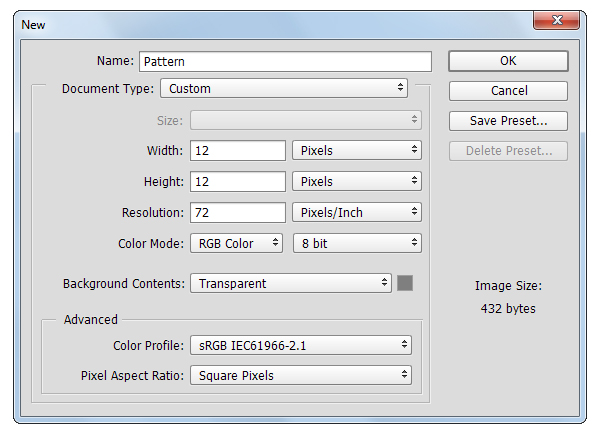
Task: Open the Pixels/Inch resolution units dropdown
Action: [357, 213]
